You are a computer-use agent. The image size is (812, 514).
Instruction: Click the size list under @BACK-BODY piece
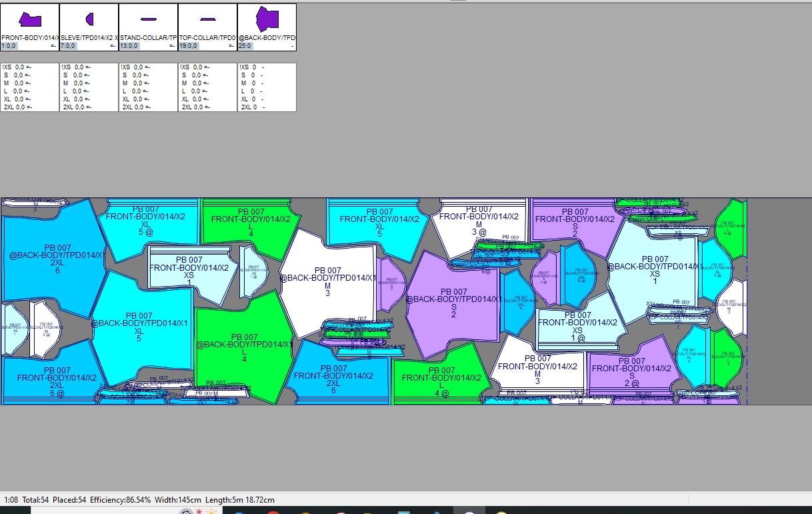[x=267, y=87]
